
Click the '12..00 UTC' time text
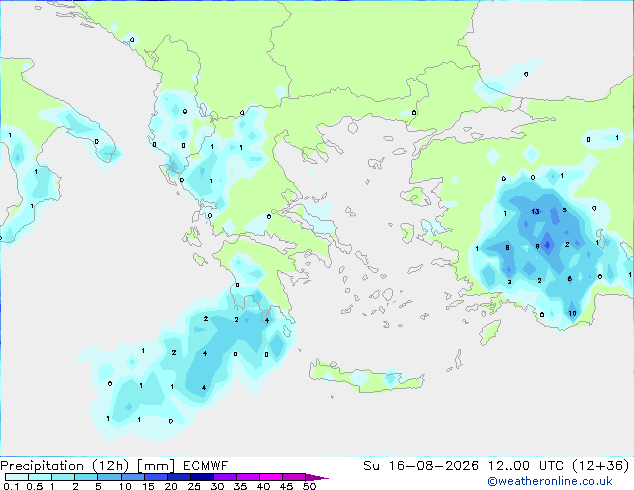coord(524,466)
